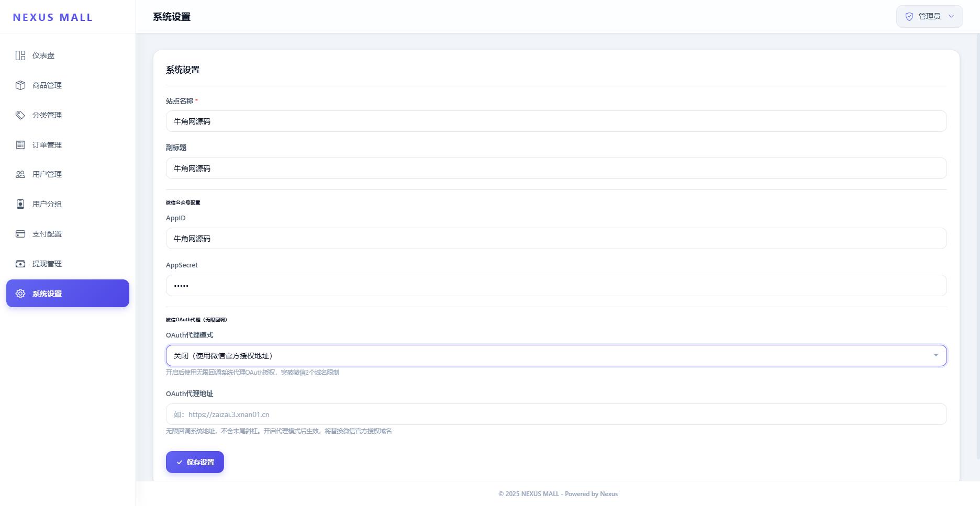Click the OAuth代理地址 input field
980x506 pixels.
coord(556,414)
